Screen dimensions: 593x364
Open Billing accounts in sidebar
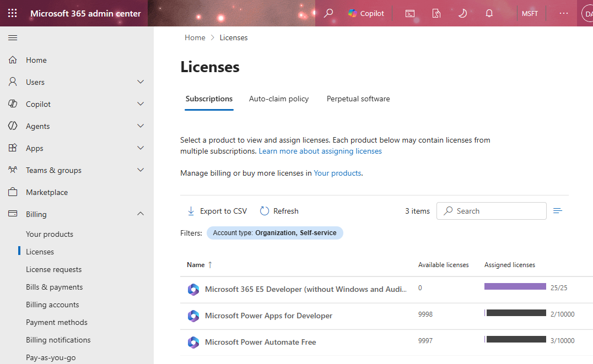52,305
